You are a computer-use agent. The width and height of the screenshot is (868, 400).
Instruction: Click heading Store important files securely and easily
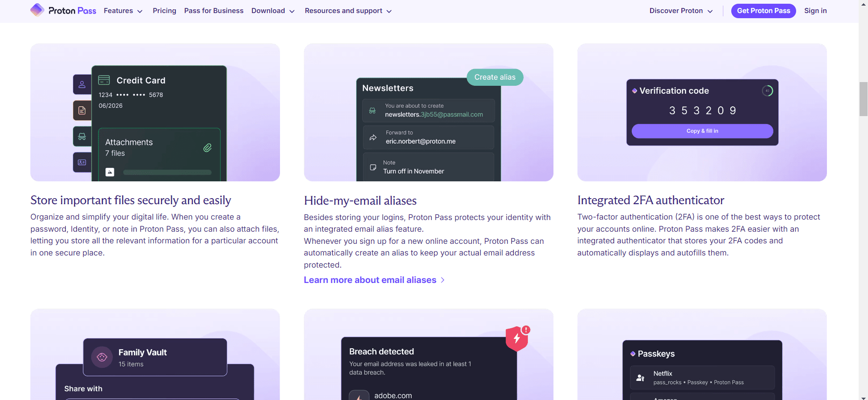(131, 200)
